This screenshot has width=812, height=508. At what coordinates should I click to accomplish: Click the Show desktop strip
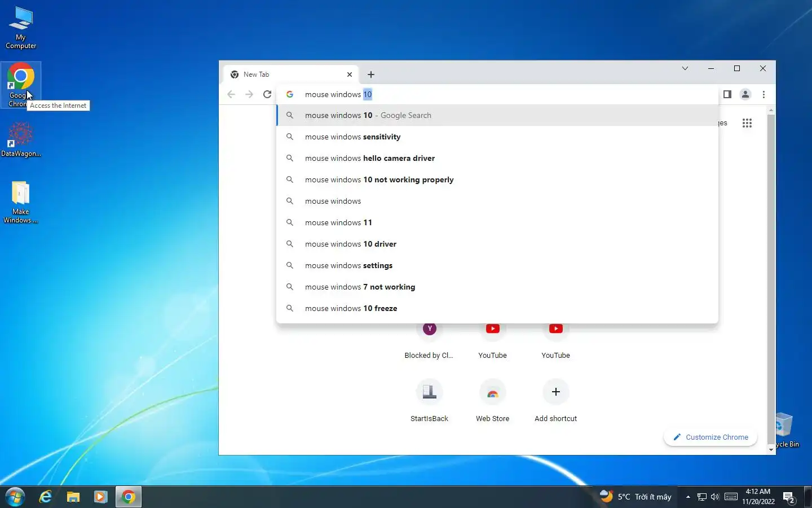[x=808, y=497]
